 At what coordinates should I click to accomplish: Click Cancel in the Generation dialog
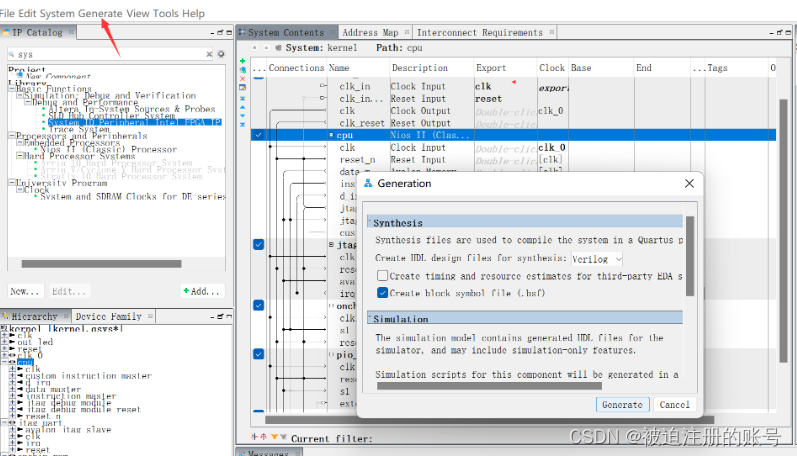point(675,405)
